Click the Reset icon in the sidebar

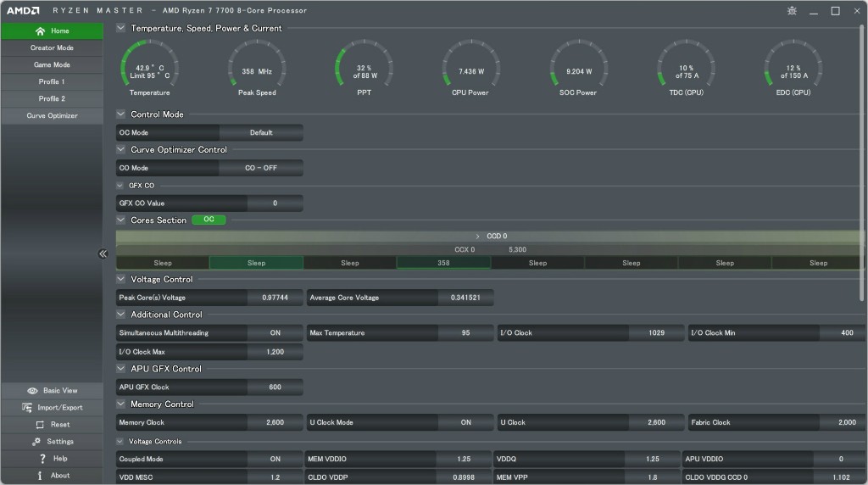40,425
